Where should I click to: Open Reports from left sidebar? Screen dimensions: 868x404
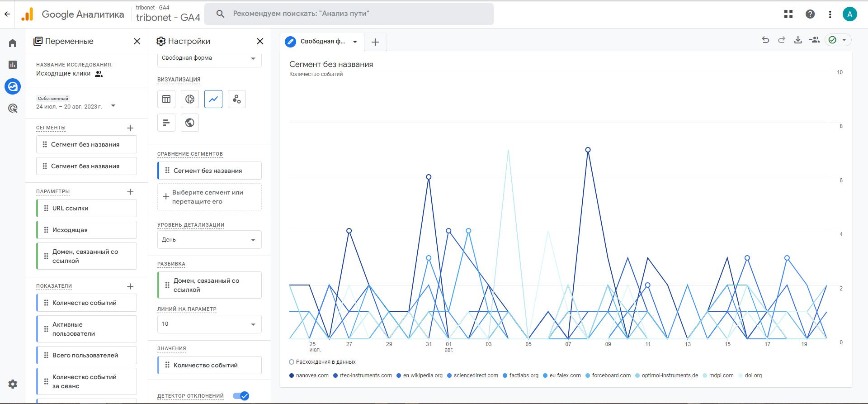point(13,65)
